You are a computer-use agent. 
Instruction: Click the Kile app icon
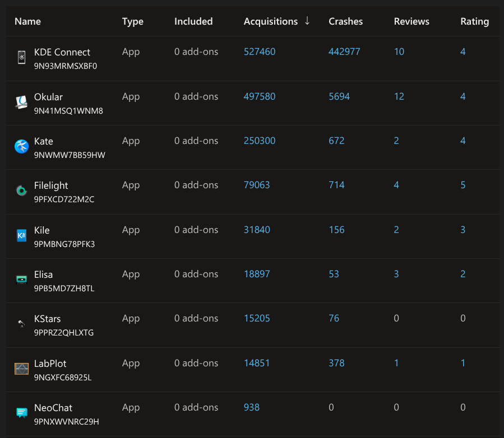point(21,235)
